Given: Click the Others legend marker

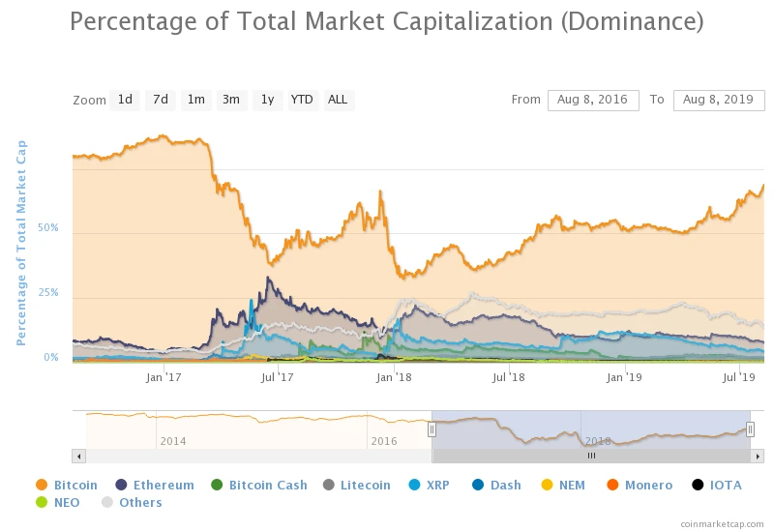Looking at the screenshot, I should [x=107, y=502].
